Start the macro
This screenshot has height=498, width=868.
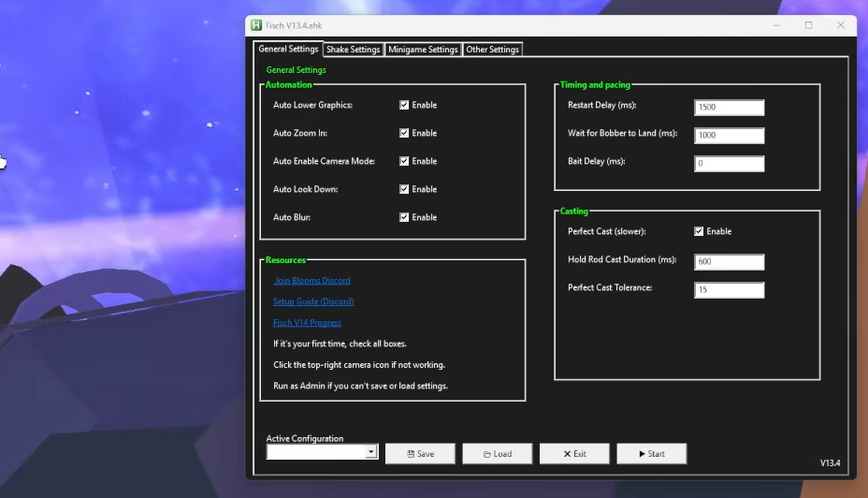[x=652, y=454]
